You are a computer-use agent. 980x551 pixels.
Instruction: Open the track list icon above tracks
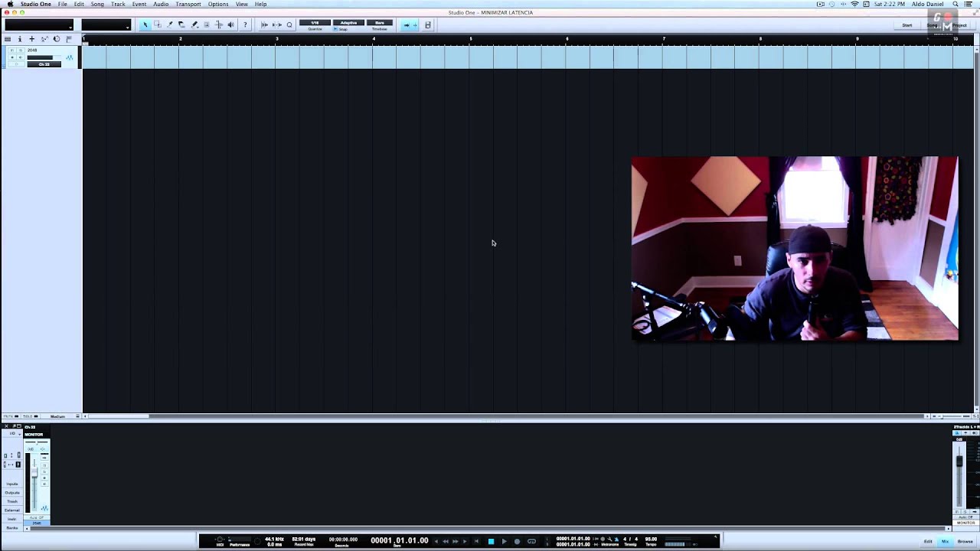click(8, 38)
